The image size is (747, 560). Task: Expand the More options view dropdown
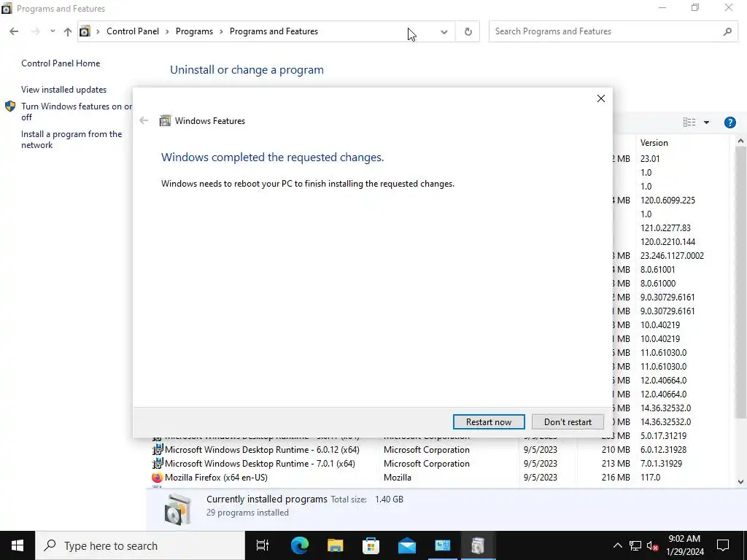(x=706, y=122)
